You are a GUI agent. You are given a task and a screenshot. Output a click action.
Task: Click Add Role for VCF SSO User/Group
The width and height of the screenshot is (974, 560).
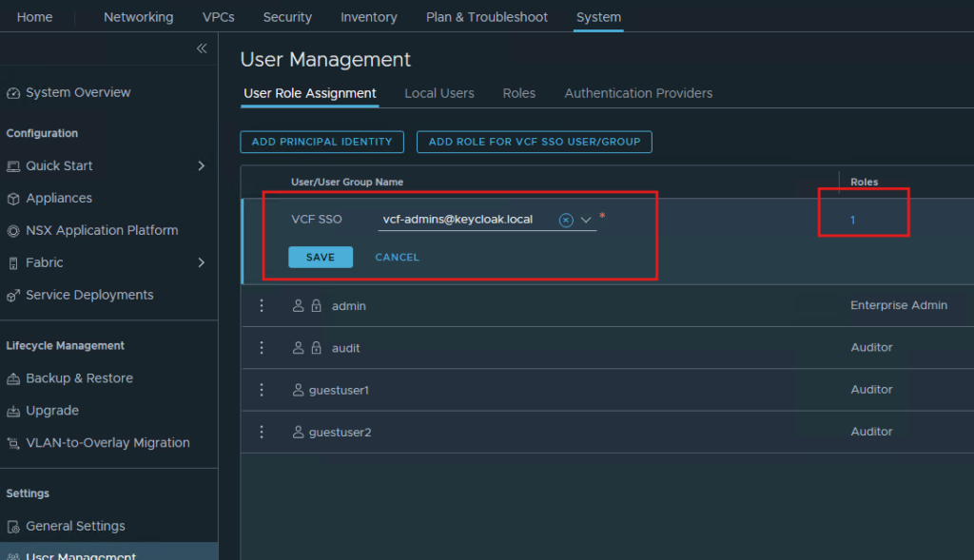pos(534,142)
